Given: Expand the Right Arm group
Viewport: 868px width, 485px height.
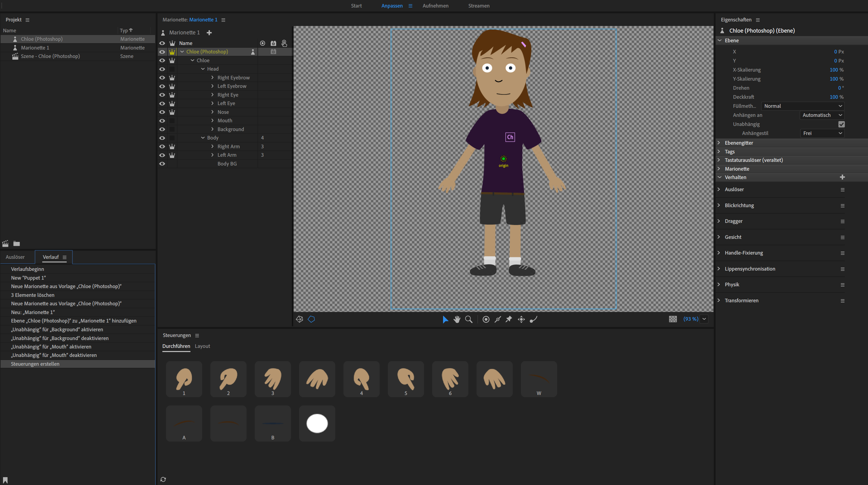Looking at the screenshot, I should tap(212, 146).
